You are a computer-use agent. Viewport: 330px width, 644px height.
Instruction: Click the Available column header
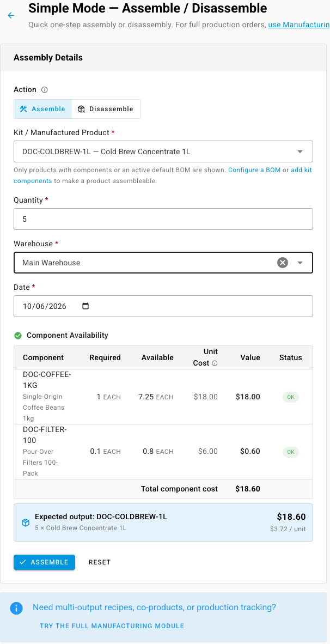coord(157,358)
